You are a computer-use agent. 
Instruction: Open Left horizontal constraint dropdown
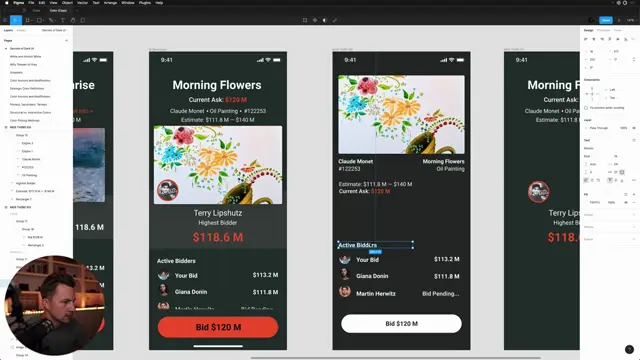[x=612, y=90]
